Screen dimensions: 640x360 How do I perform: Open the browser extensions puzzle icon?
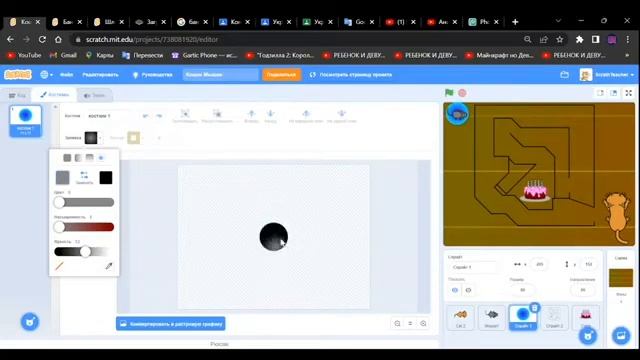coord(579,40)
